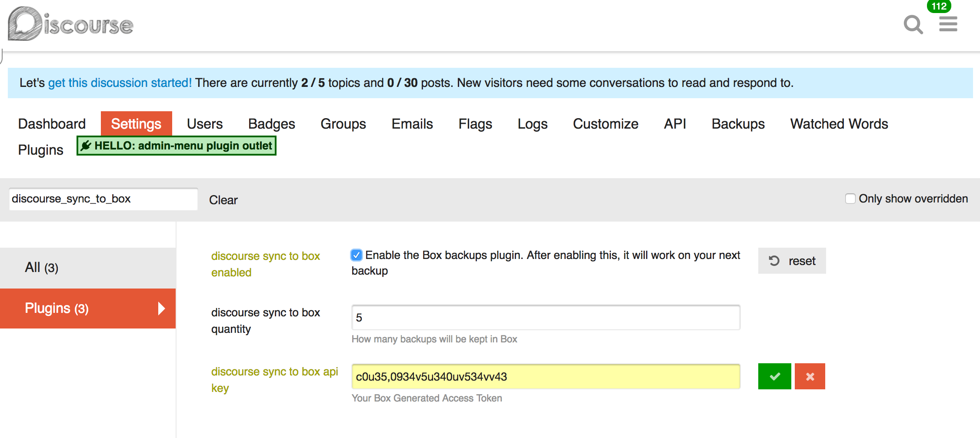Click How many backups will be kept text
Image resolution: width=980 pixels, height=438 pixels.
tap(434, 339)
